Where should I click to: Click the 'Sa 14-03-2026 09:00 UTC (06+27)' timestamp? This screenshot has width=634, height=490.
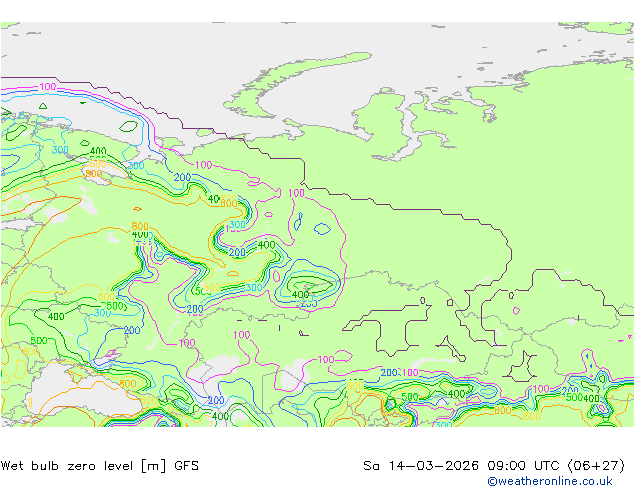494,466
